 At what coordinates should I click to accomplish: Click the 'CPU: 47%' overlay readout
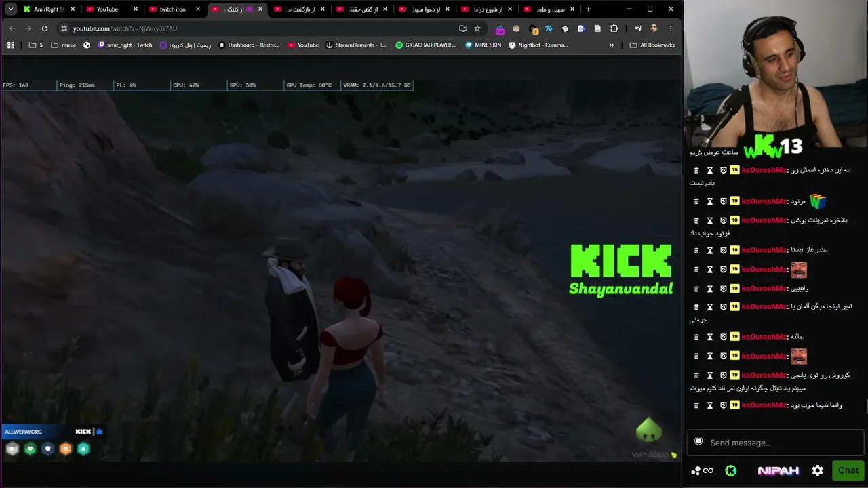[186, 85]
